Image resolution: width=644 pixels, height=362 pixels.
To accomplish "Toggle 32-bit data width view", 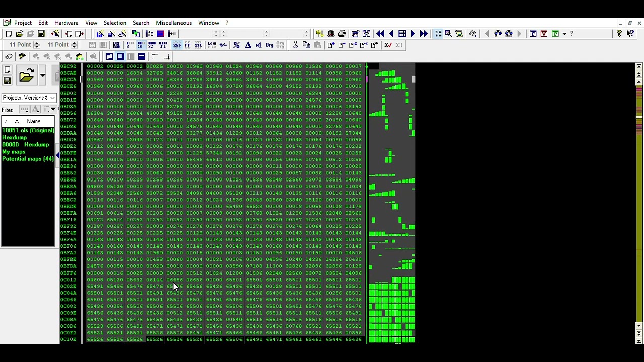I will click(151, 45).
